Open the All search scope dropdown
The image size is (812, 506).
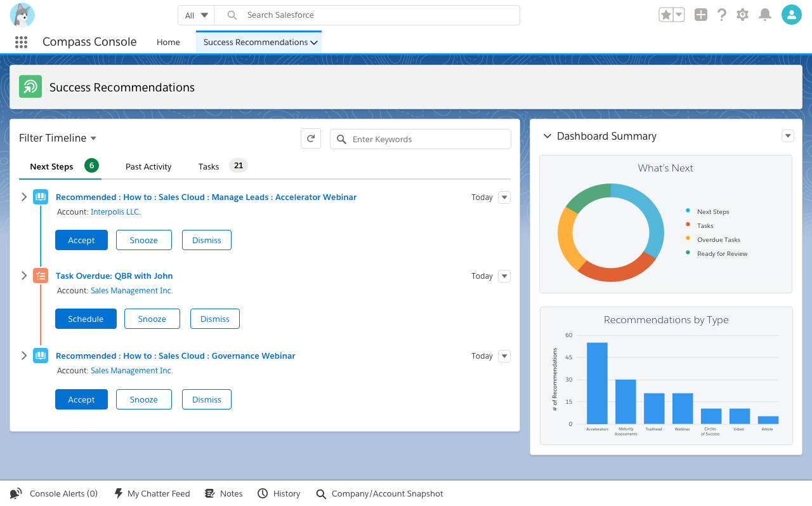point(196,15)
